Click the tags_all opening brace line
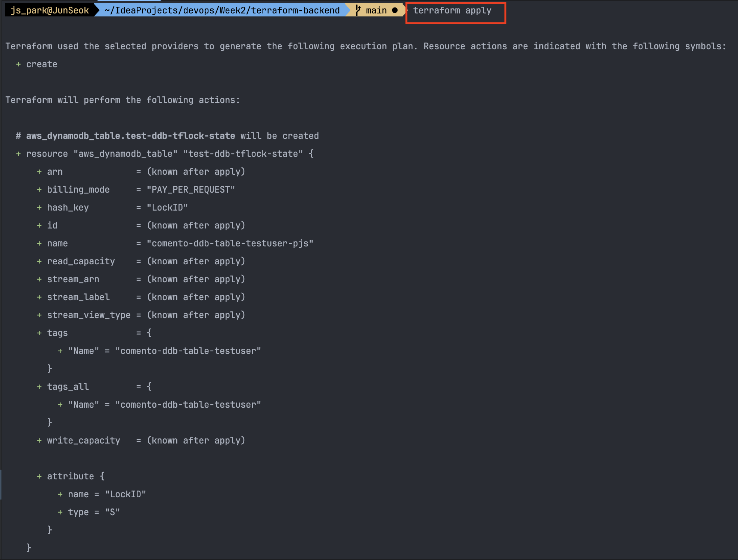The image size is (738, 560). click(x=149, y=387)
